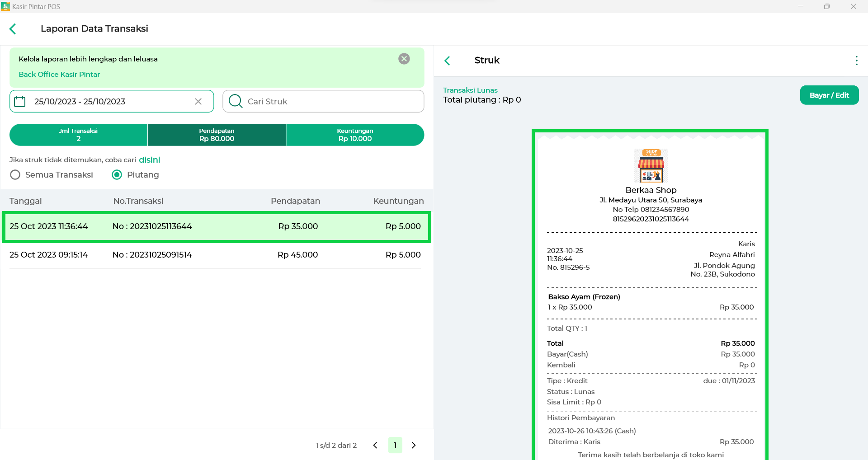
Task: Click Transaksi Lunas status text
Action: point(470,90)
